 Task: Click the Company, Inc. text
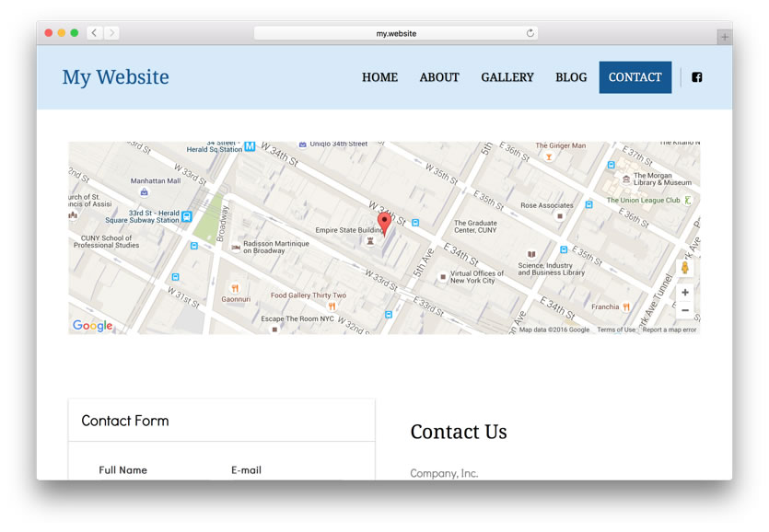point(444,473)
